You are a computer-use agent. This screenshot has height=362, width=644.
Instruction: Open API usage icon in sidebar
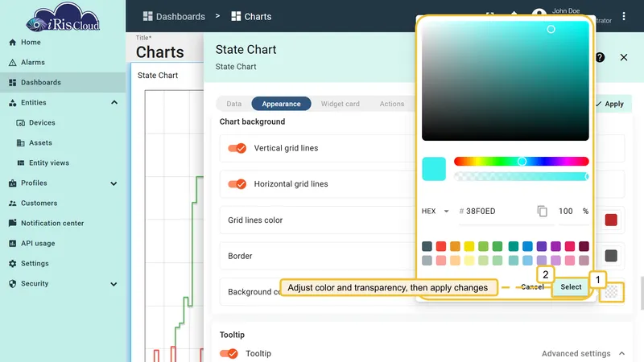pos(12,244)
